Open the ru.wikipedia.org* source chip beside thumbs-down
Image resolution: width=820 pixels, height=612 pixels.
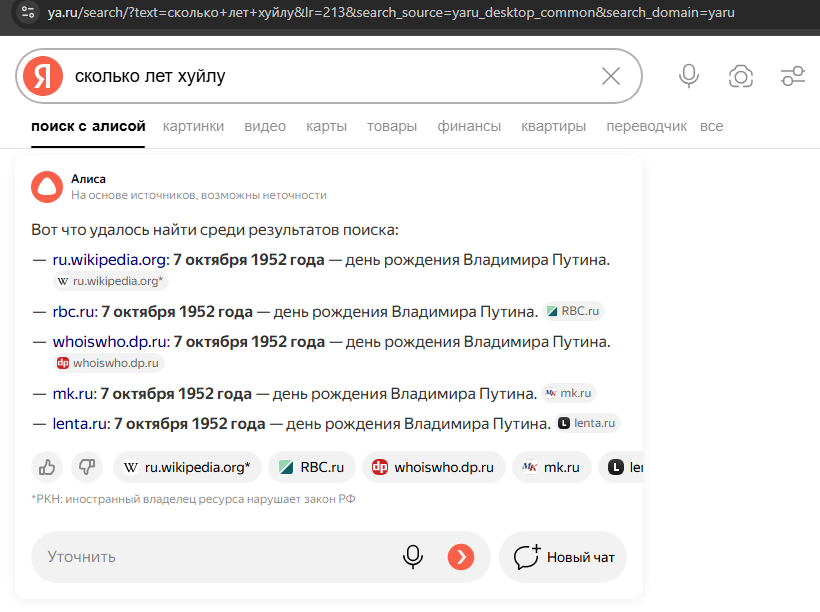(x=187, y=467)
